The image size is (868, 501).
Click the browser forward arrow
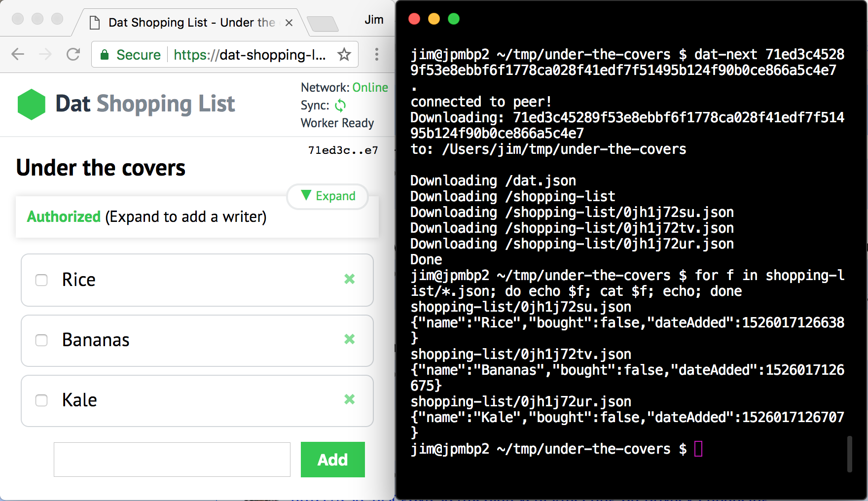45,54
